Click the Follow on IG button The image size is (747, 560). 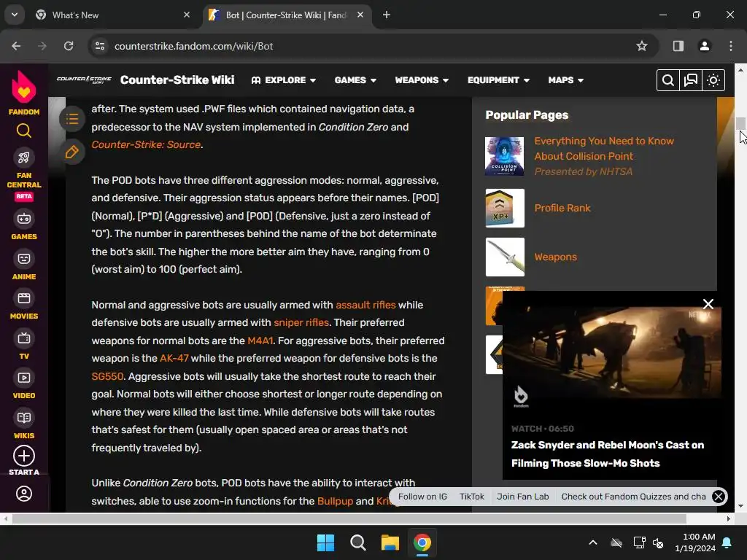(x=422, y=497)
